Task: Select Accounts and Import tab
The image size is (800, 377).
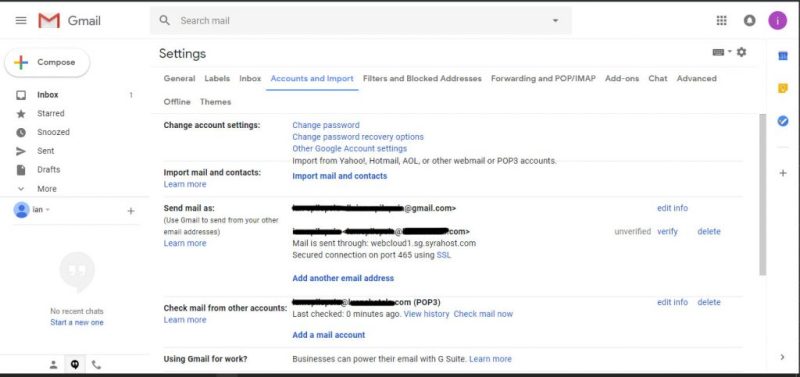Action: point(312,79)
